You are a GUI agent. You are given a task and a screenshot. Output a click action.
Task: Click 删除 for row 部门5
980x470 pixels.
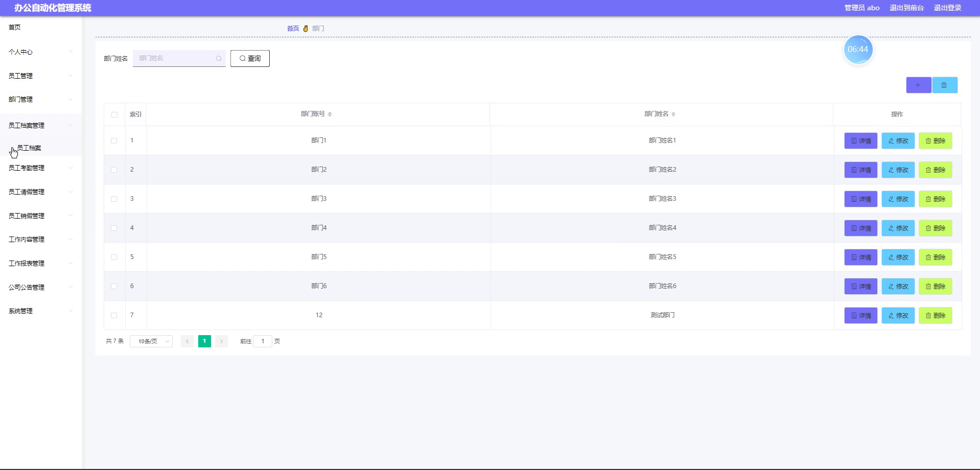936,257
